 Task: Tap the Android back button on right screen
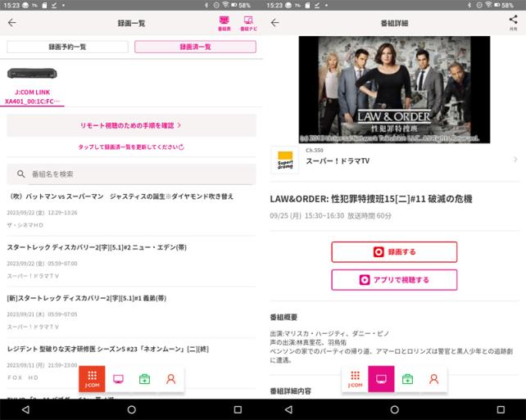coord(288,409)
